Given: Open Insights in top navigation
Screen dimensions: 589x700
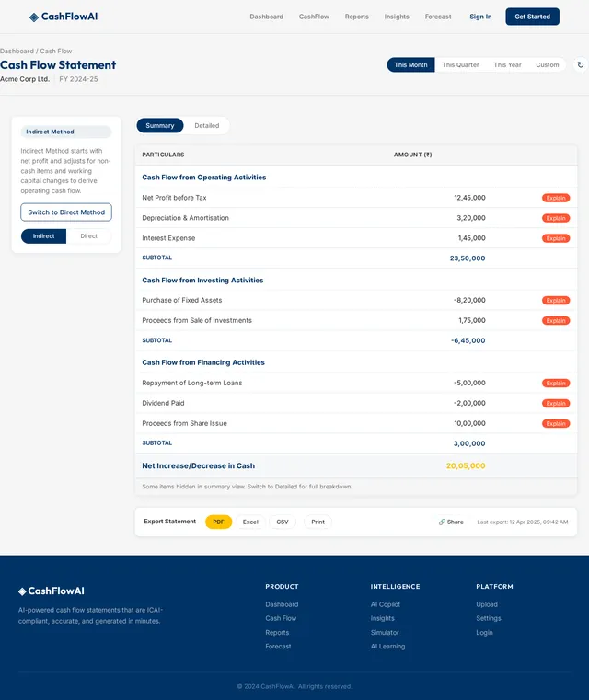Looking at the screenshot, I should (397, 17).
